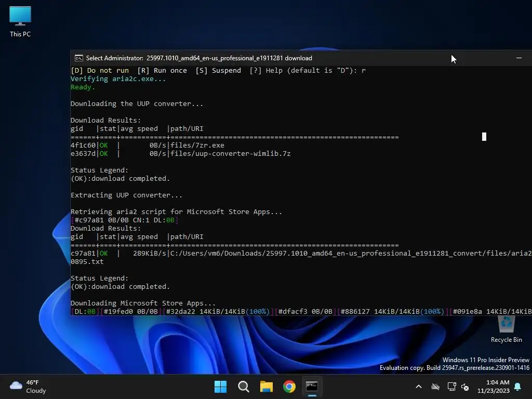
Task: Click 'Extracting UUP converter...' line
Action: 126,195
